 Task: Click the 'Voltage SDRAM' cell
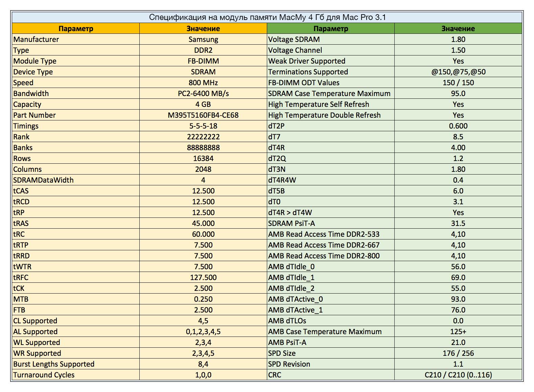331,39
